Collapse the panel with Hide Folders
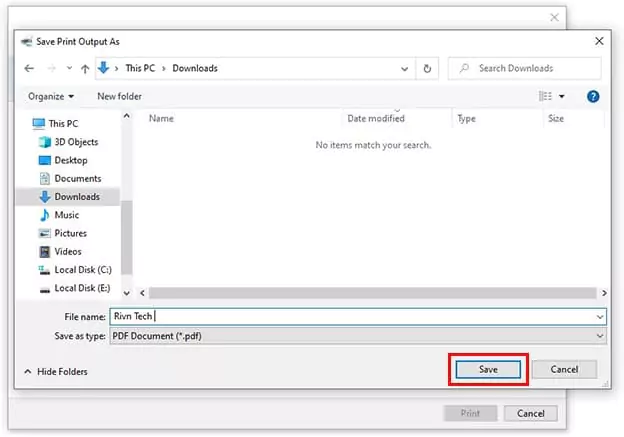 pos(55,372)
